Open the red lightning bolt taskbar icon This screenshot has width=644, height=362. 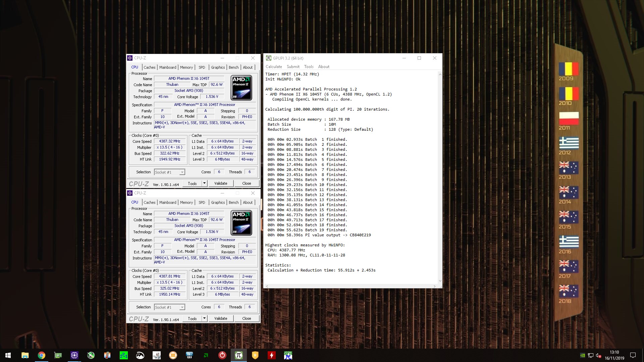[x=272, y=355]
